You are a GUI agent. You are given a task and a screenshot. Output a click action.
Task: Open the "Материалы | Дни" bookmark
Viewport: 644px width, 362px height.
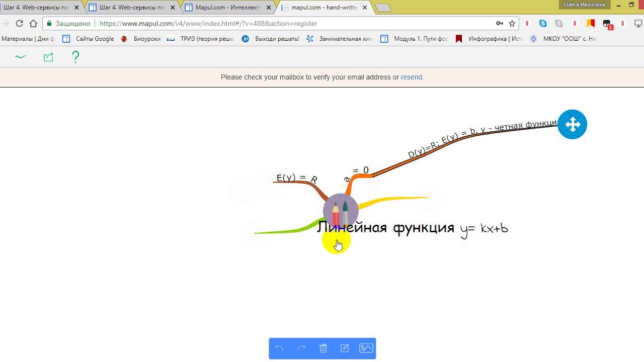click(28, 39)
